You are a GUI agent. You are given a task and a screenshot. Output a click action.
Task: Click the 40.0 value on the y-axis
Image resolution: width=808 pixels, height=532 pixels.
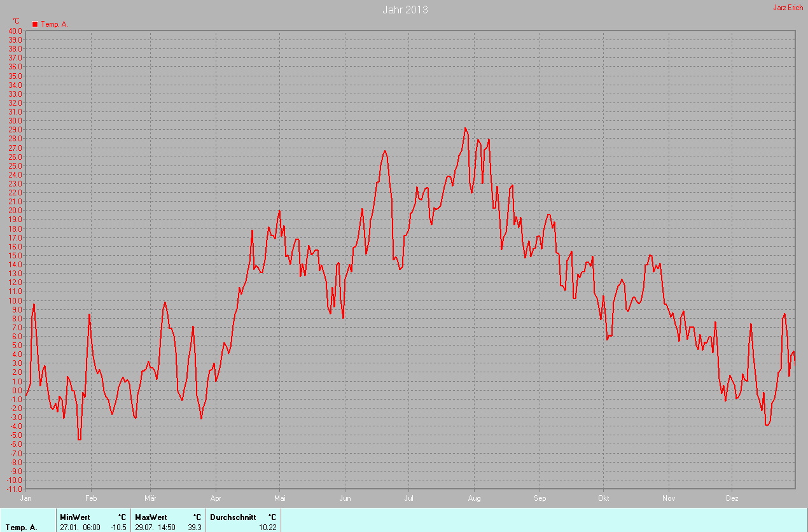[15, 31]
